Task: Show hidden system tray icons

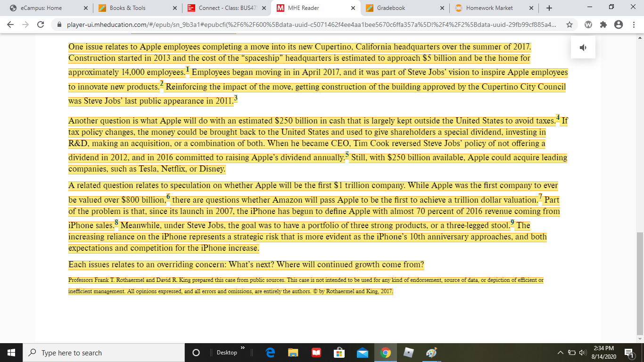Action: coord(561,353)
